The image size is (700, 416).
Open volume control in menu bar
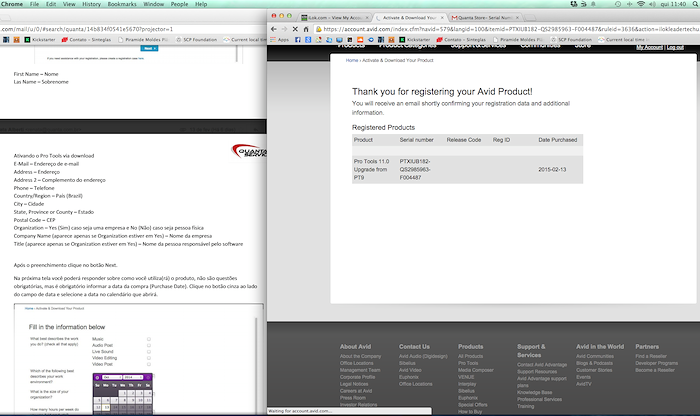tap(652, 4)
